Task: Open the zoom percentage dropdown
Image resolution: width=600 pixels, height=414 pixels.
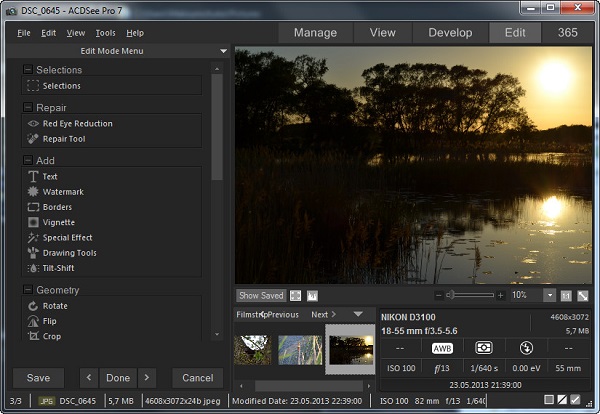Action: 549,296
